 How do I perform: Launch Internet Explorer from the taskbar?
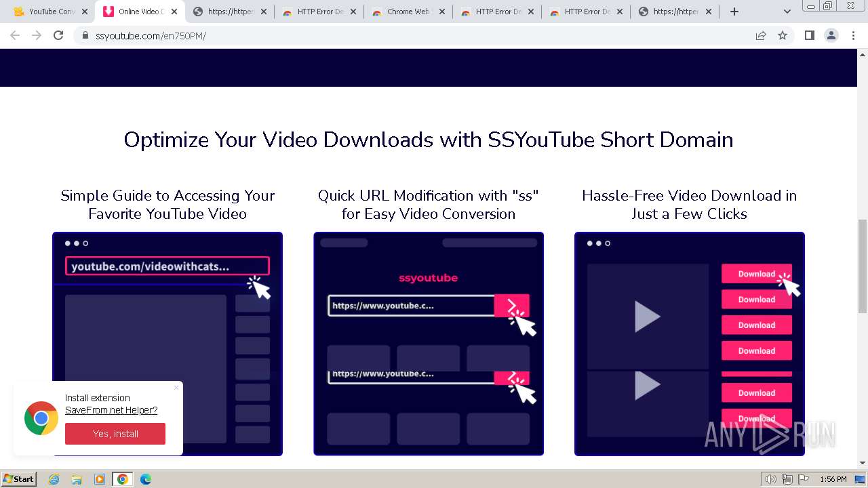54,479
